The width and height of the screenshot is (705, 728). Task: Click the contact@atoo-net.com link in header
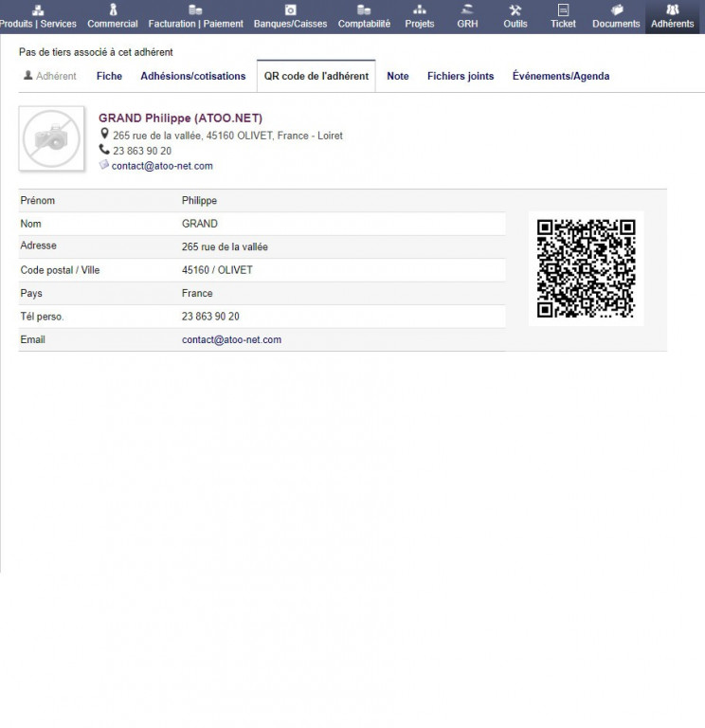coord(162,166)
